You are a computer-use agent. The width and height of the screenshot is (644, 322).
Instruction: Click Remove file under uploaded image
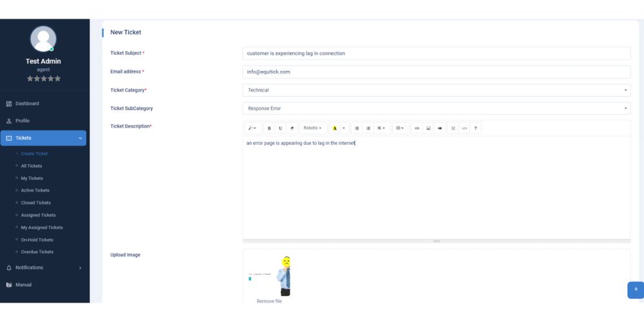tap(269, 301)
